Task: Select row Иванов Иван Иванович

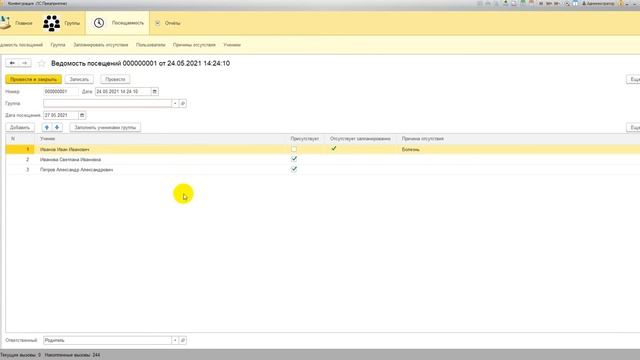Action: (x=322, y=149)
